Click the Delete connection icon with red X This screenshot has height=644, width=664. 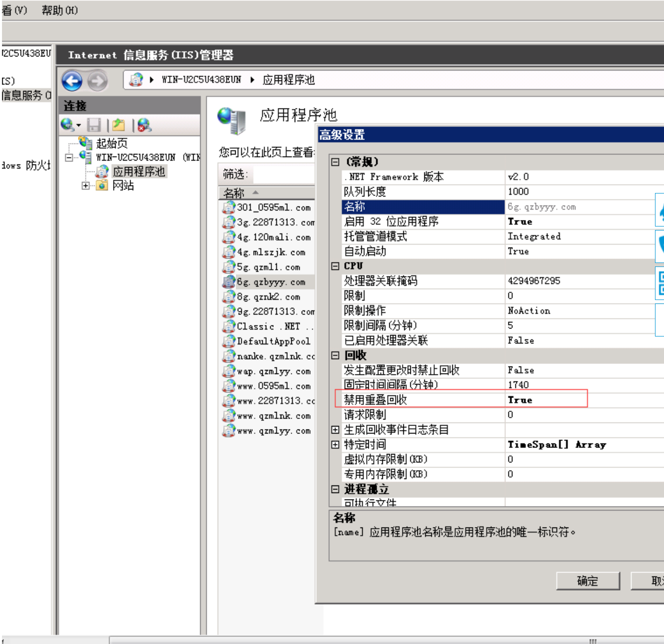(145, 125)
